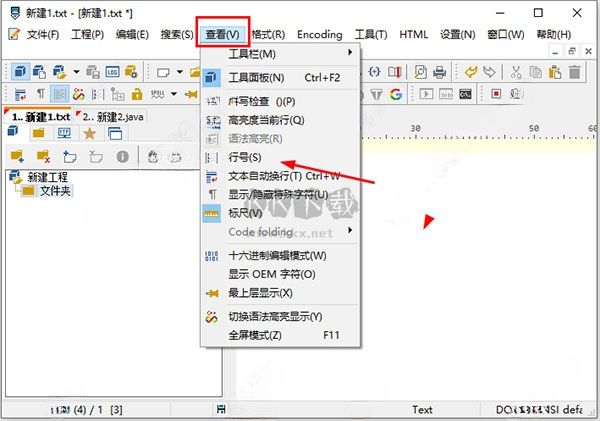This screenshot has width=600, height=421.
Task: Click the project info icon
Action: click(x=122, y=156)
